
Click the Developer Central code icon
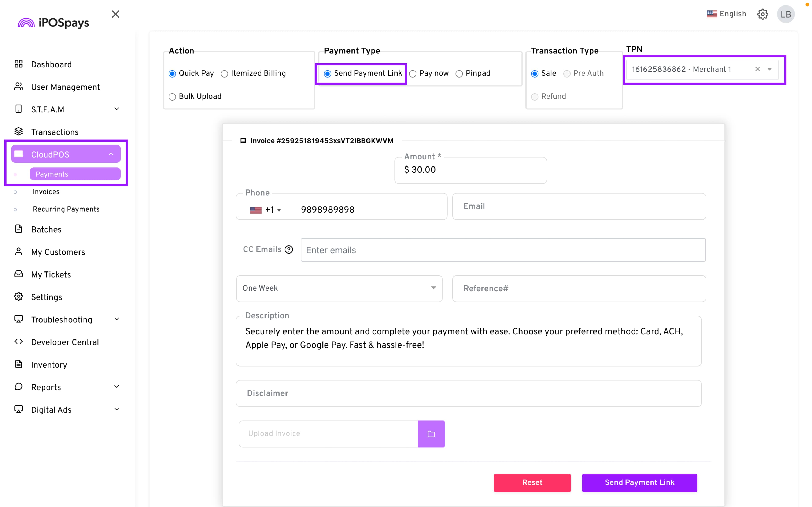point(18,342)
